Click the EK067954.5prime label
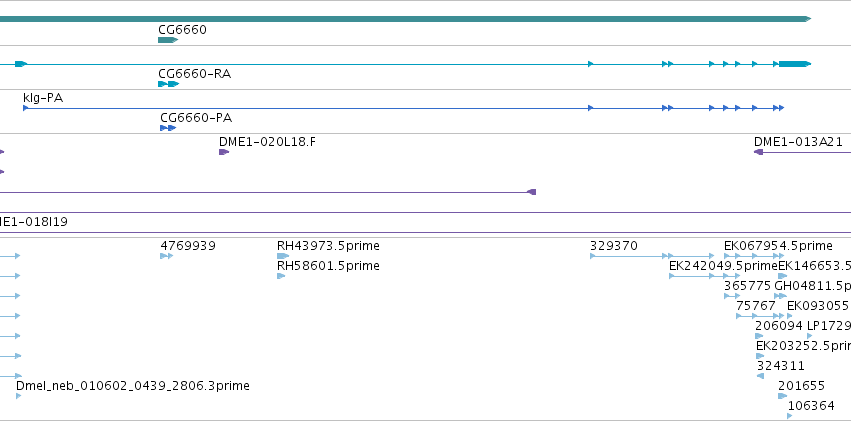The image size is (851, 421). coord(778,246)
